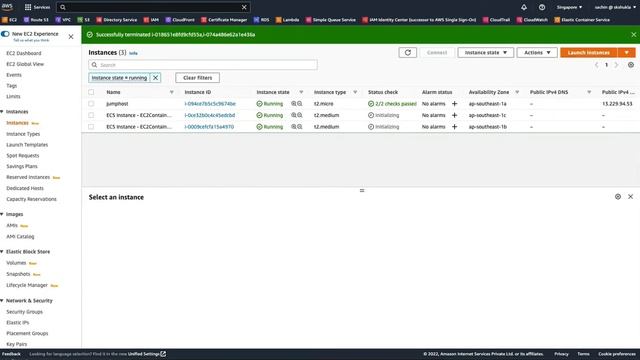Screen dimensions: 640x360
Task: Dismiss the green success banner
Action: tap(633, 35)
